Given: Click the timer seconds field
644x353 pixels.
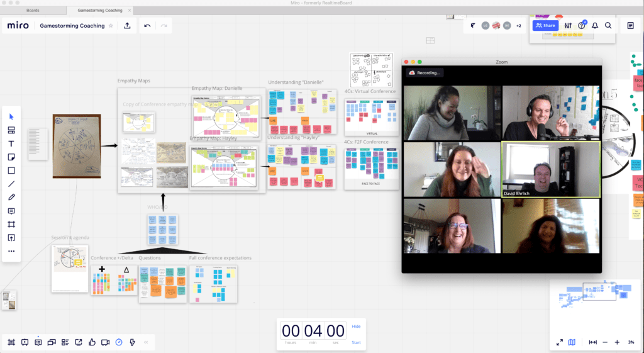Looking at the screenshot, I should pyautogui.click(x=335, y=331).
